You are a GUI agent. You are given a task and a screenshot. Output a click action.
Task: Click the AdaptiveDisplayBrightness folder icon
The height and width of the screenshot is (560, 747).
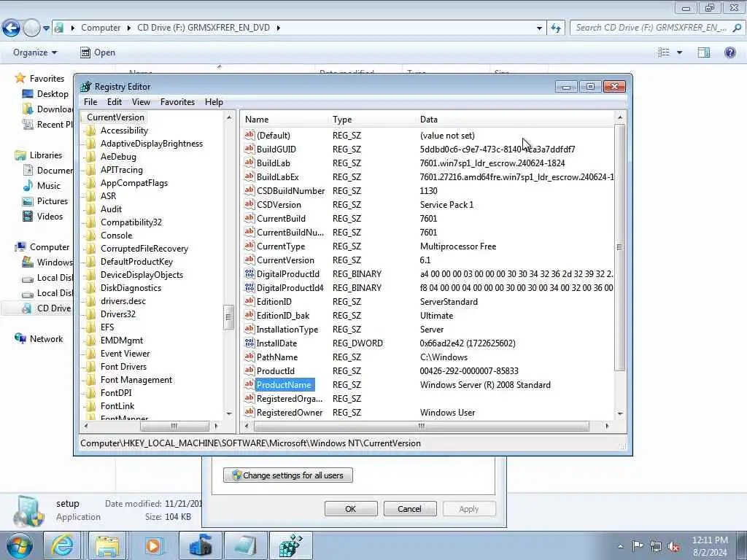pyautogui.click(x=90, y=144)
